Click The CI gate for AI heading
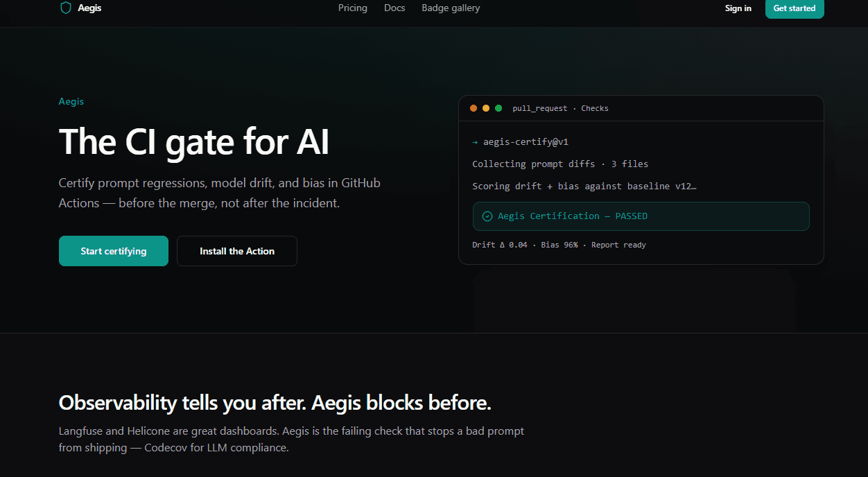The image size is (868, 477). (x=194, y=142)
